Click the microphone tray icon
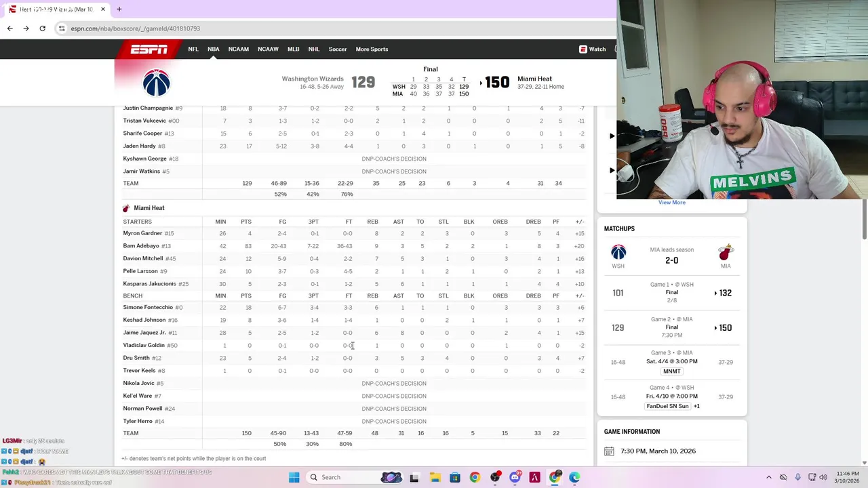This screenshot has width=868, height=488. tap(797, 477)
